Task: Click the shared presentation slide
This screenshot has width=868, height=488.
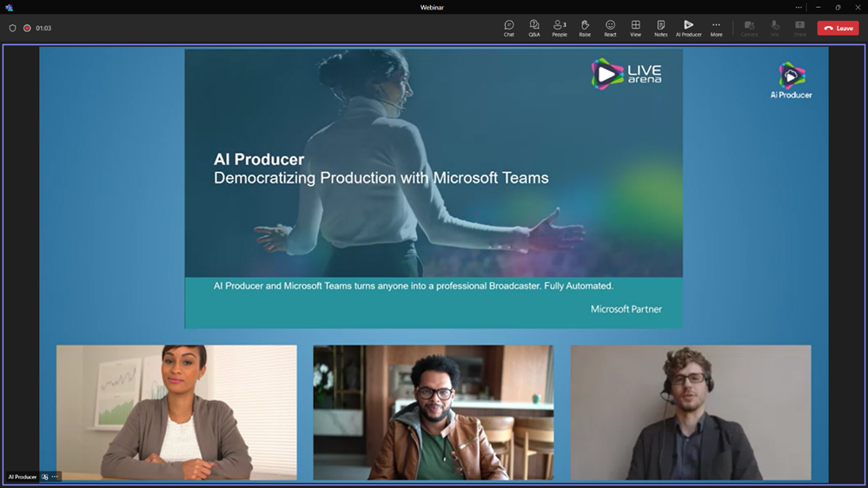Action: click(434, 188)
